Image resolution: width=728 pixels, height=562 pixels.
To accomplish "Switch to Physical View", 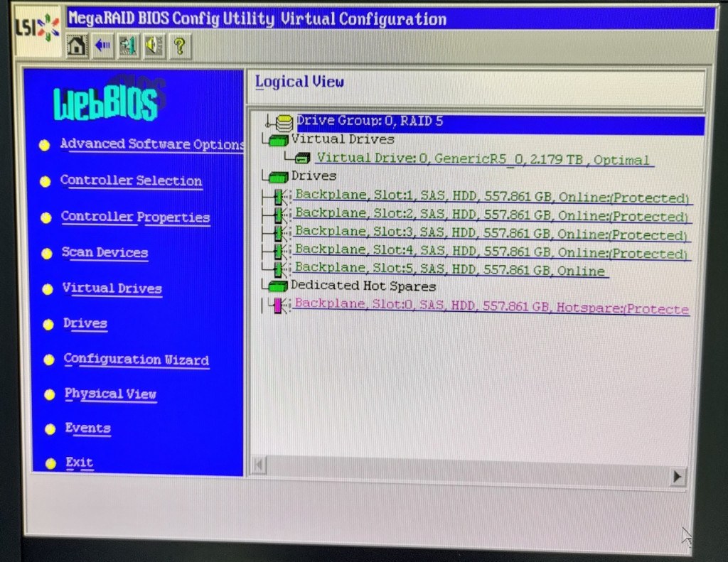I will [110, 394].
